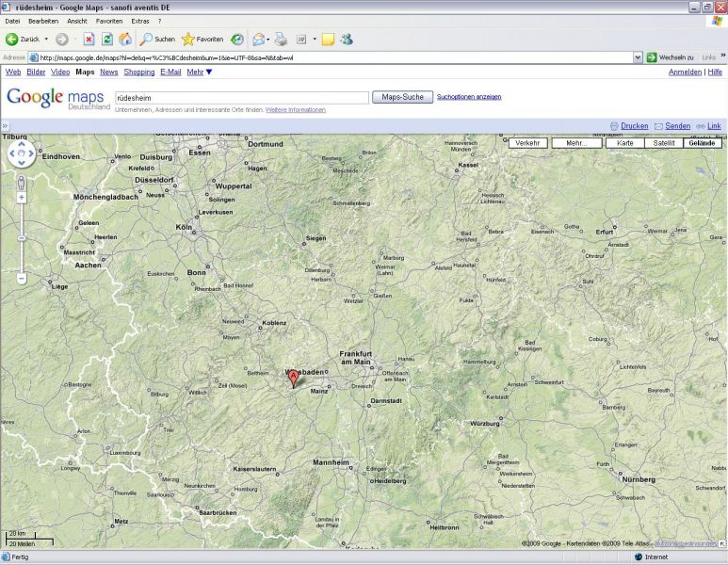Zoom out with minus button

pyautogui.click(x=22, y=279)
